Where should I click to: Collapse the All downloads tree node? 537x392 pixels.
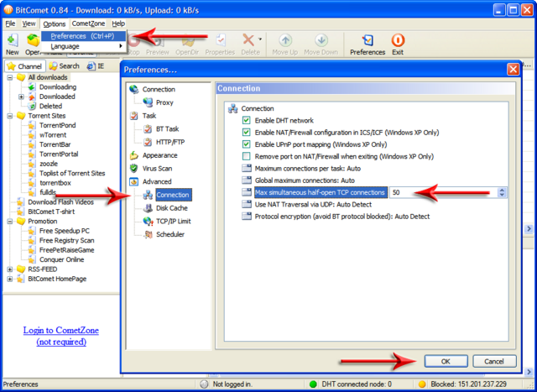click(9, 77)
